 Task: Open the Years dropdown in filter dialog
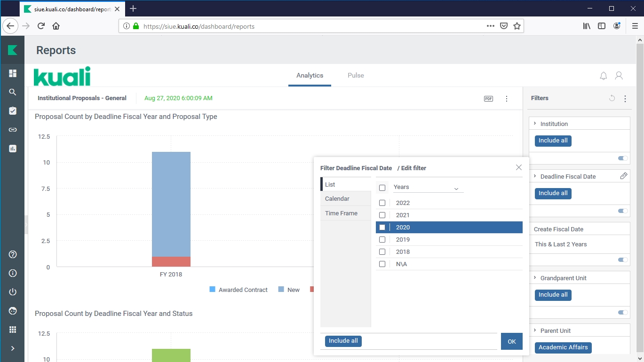[428, 188]
